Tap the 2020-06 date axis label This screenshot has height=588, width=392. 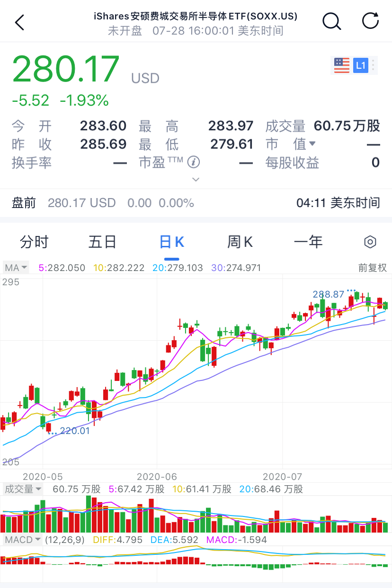[x=157, y=476]
